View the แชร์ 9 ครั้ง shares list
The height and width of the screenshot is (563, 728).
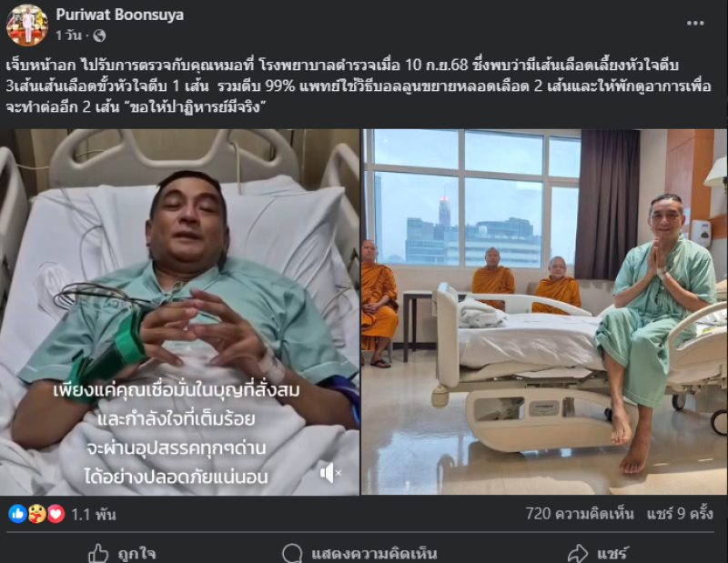pyautogui.click(x=680, y=514)
